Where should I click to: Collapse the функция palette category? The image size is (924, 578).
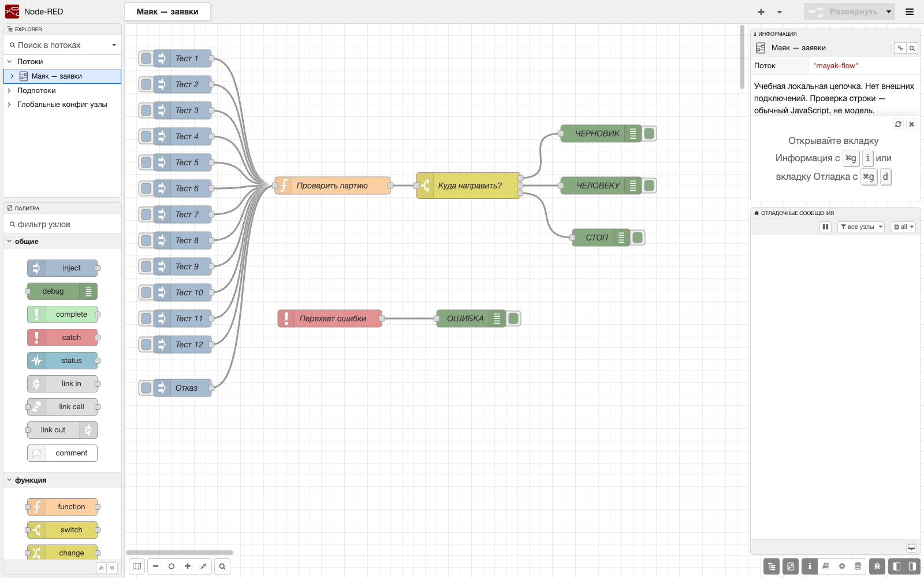pos(62,480)
